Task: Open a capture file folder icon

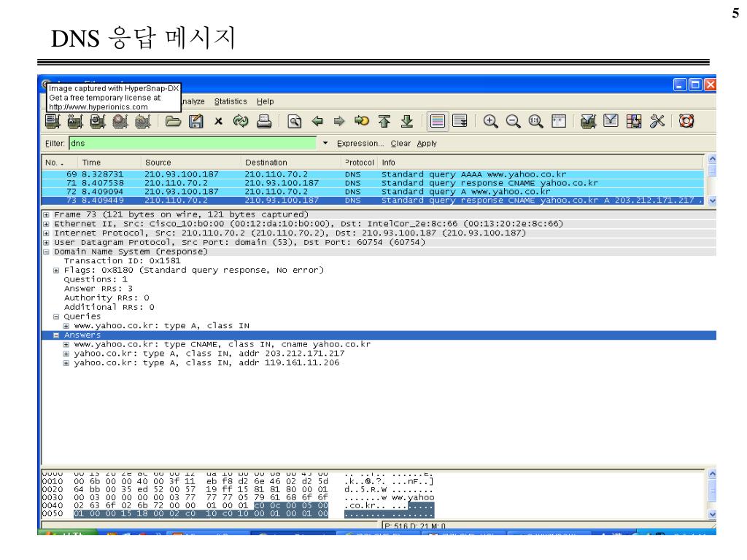Action: (173, 122)
